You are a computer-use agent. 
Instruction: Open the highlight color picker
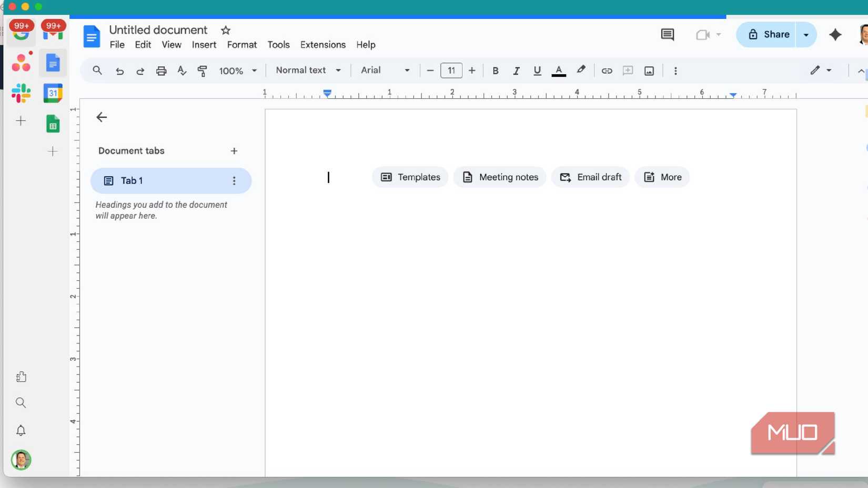click(x=581, y=70)
